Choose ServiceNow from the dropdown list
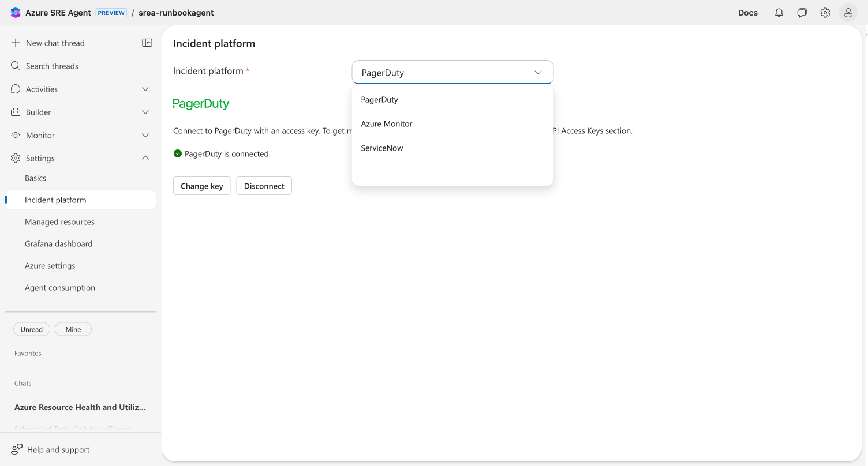 click(452, 148)
